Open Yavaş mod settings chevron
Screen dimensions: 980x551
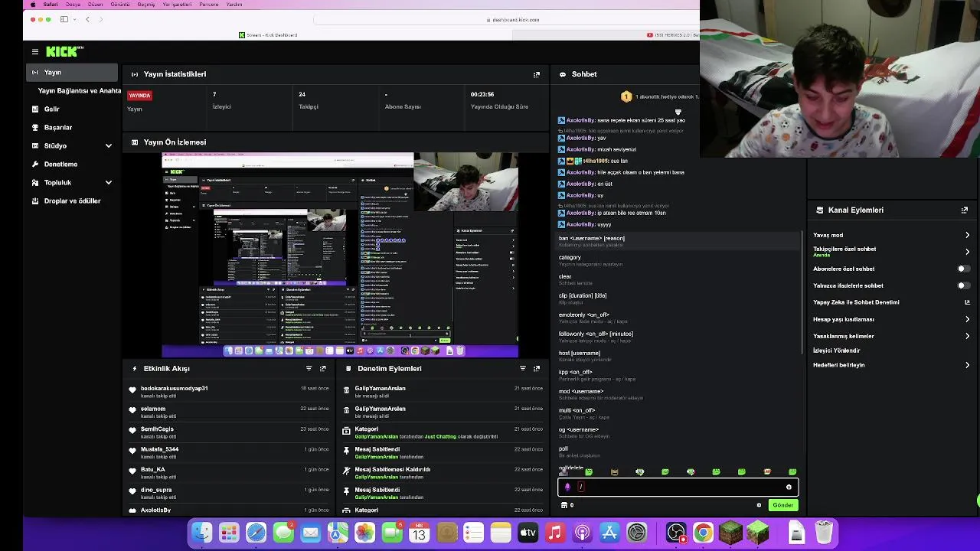(x=968, y=235)
